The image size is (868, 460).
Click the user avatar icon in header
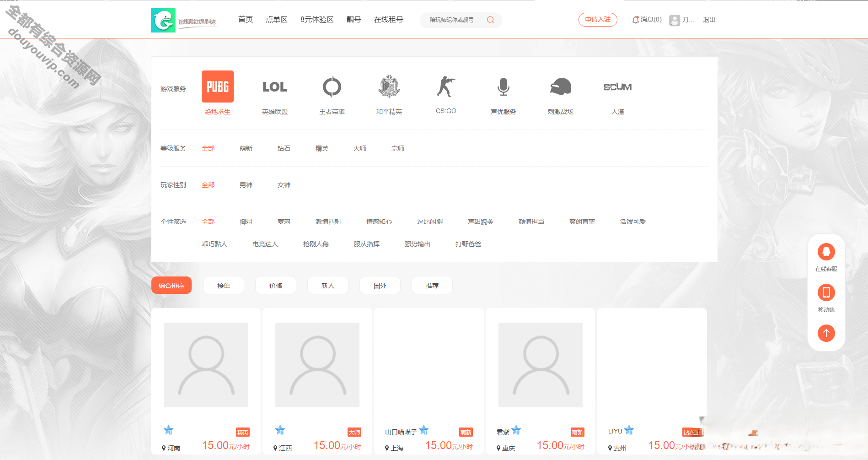(x=675, y=20)
